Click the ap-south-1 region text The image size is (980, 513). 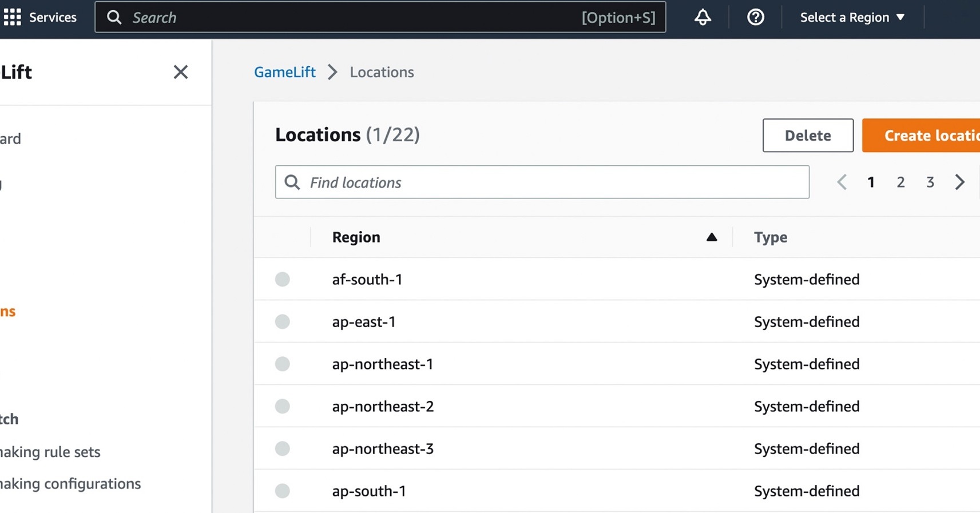click(x=369, y=491)
